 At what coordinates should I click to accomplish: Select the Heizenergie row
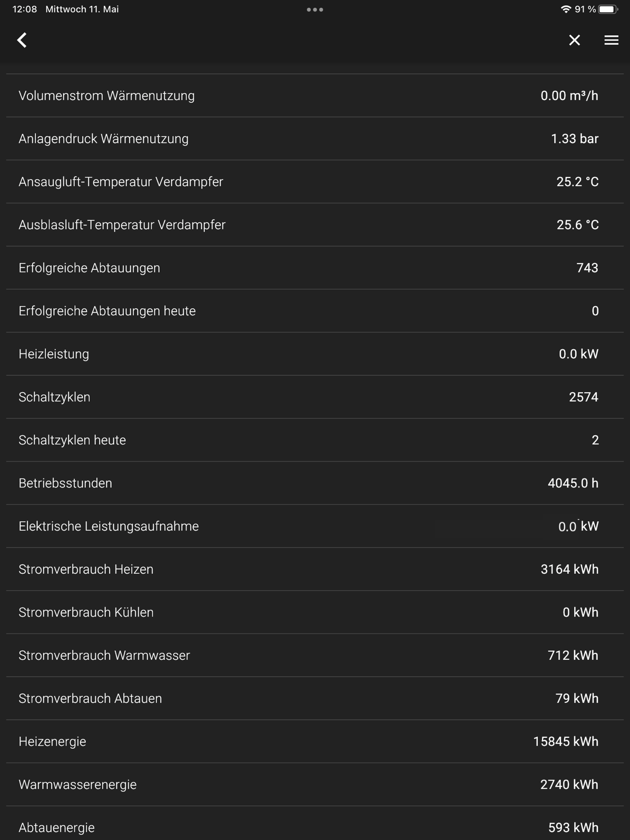(x=315, y=741)
